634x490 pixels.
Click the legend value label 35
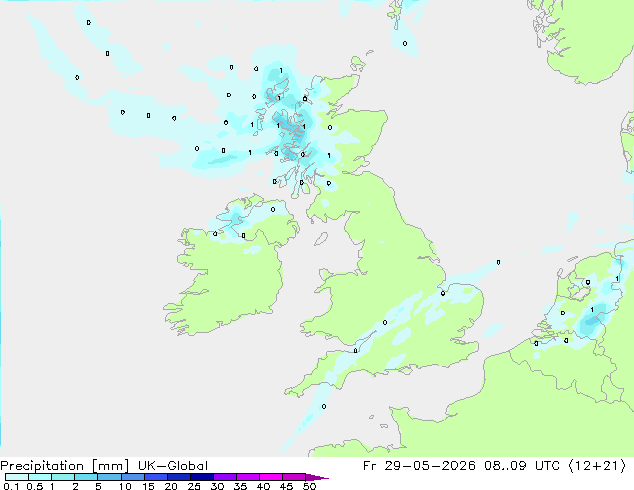click(240, 486)
